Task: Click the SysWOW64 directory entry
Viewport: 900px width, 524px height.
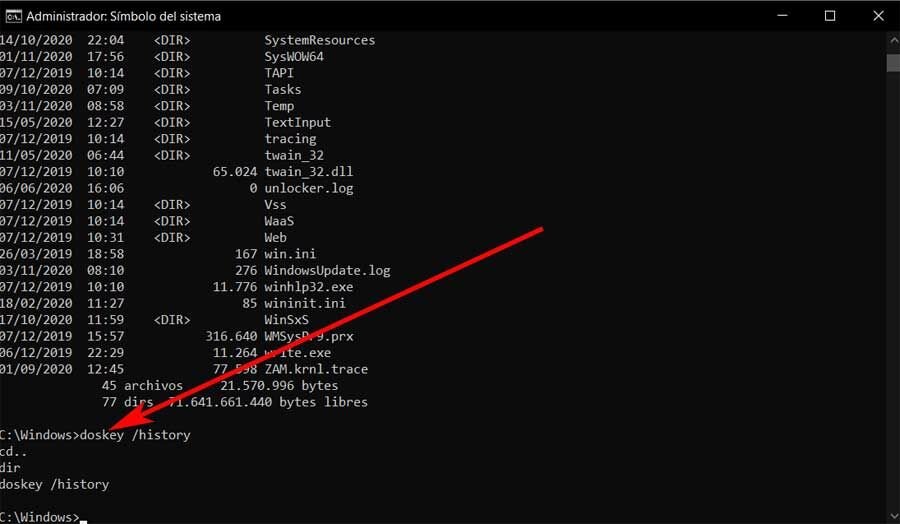Action: pyautogui.click(x=294, y=57)
